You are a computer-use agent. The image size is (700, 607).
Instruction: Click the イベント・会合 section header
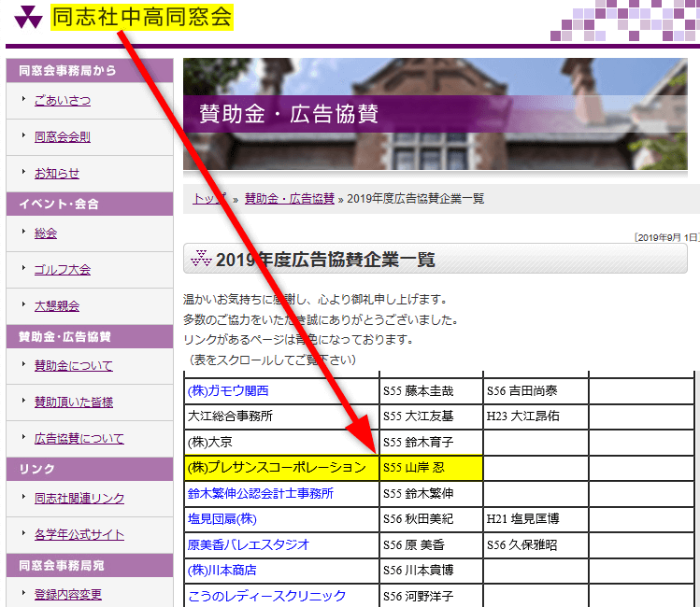[90, 204]
